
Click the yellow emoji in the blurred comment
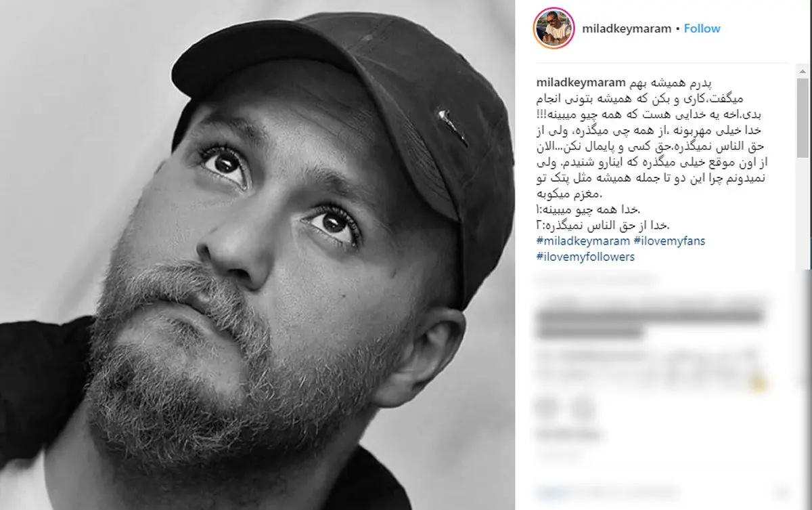[x=759, y=383]
